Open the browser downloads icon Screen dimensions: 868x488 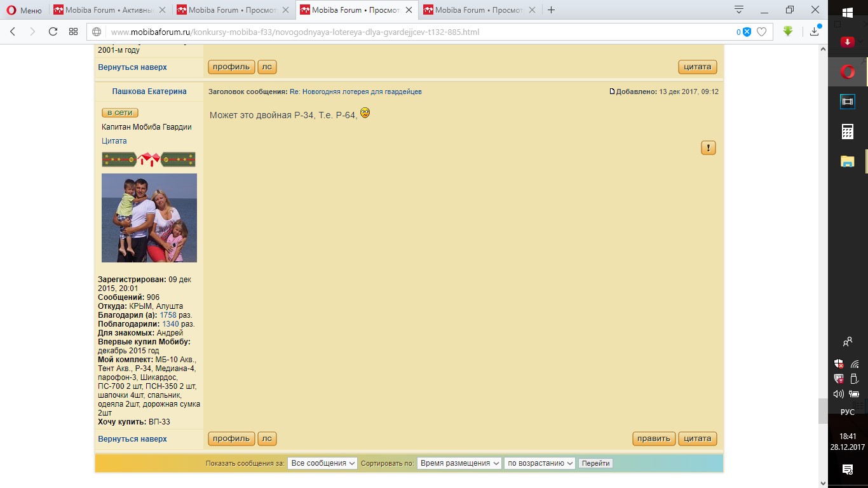point(815,31)
